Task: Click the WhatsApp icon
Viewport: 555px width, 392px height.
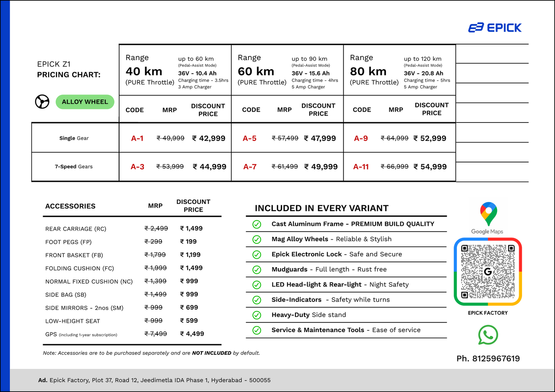Action: pyautogui.click(x=488, y=335)
